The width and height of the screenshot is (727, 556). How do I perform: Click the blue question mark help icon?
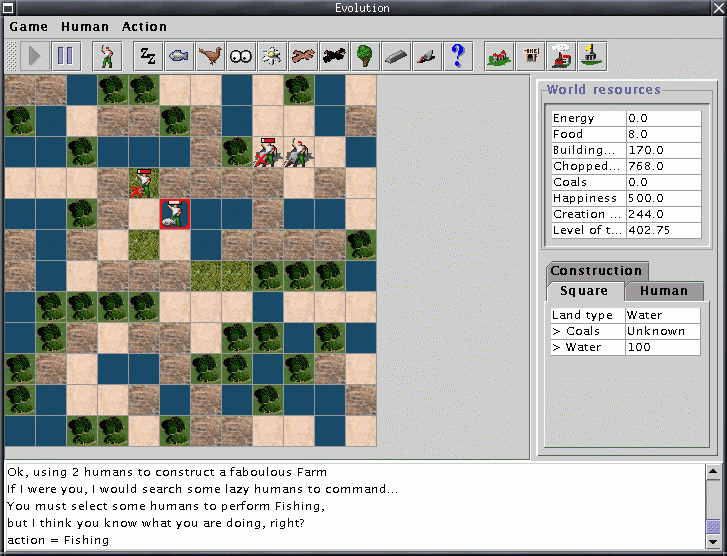458,56
